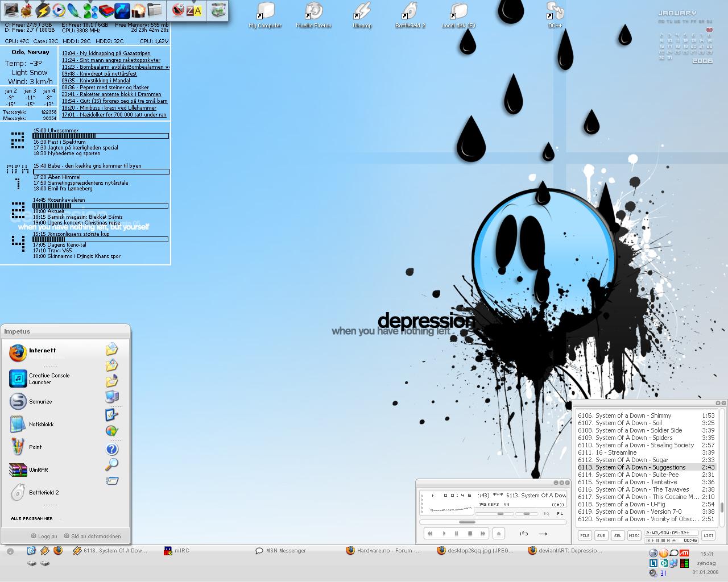Screen dimensions: 728x582
Task: Open WinRAR books icon in top dock
Action: [x=106, y=10]
